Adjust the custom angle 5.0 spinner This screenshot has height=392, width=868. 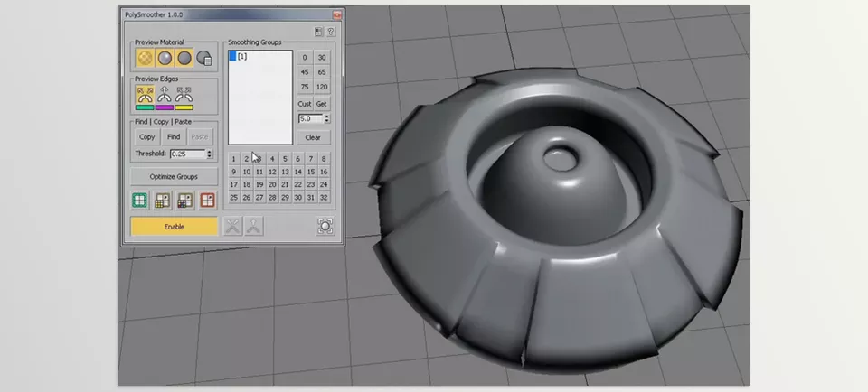(326, 117)
